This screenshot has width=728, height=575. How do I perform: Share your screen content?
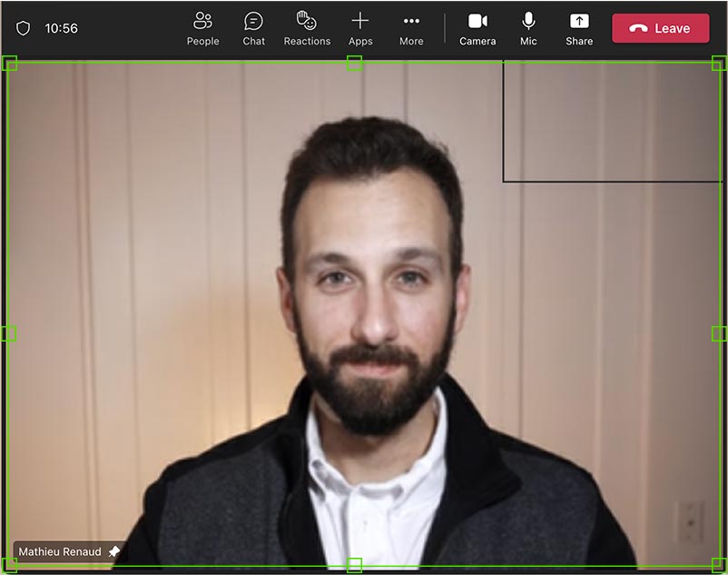(x=579, y=29)
